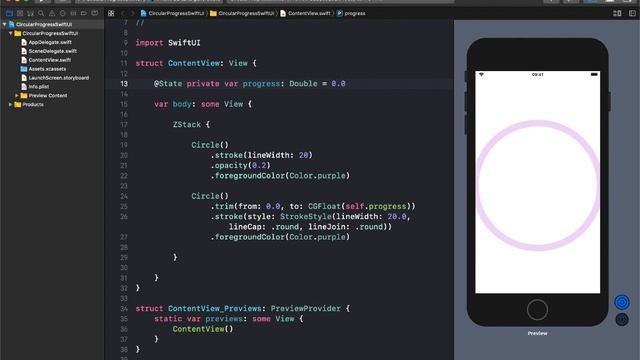The height and width of the screenshot is (360, 640).
Task: Click progress symbol in the jump bar
Action: tap(355, 13)
